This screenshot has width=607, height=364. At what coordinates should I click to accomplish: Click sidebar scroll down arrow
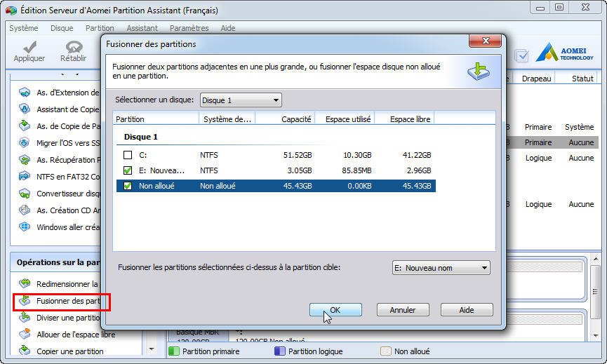[x=152, y=349]
